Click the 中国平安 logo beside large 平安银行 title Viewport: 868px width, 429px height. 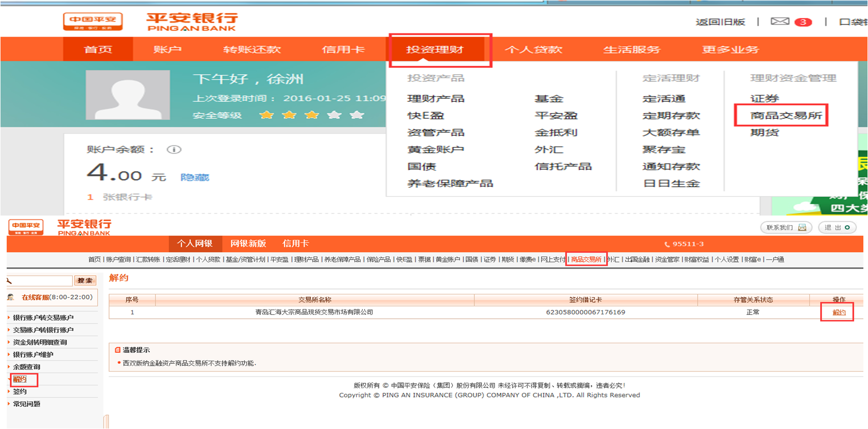point(93,22)
